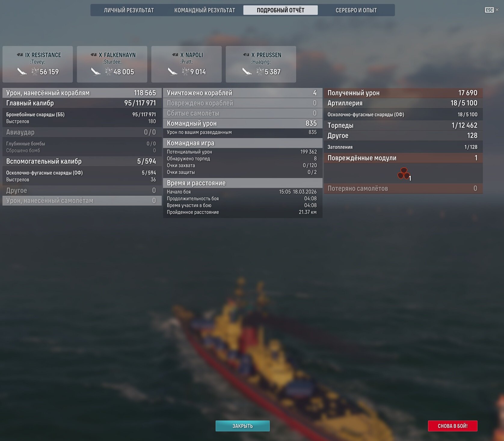Collapse the Вспомогательный калибр section
This screenshot has height=441, width=504.
(82, 161)
